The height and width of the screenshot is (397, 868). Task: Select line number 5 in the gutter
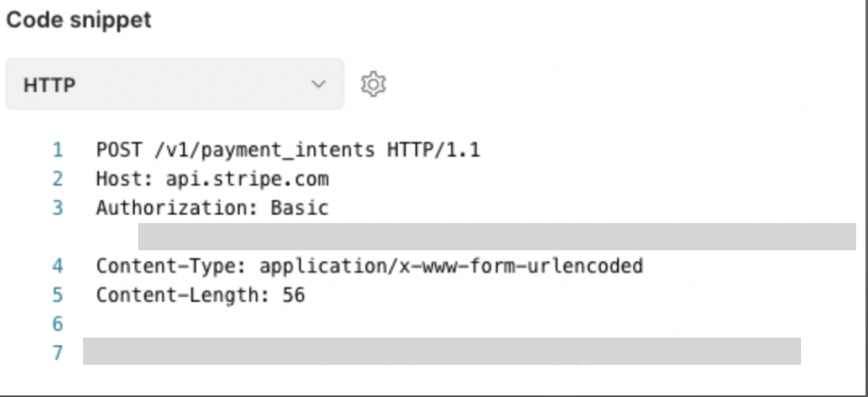click(x=58, y=295)
